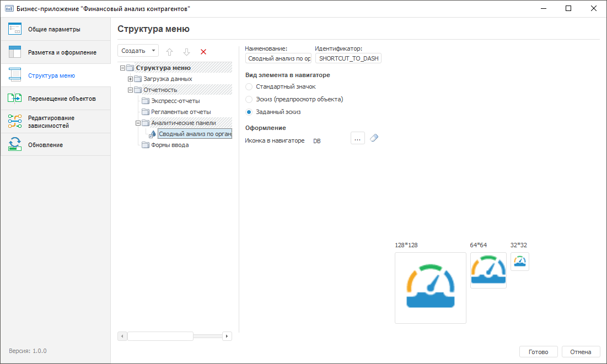Click the 128*128 icon preview
The image size is (607, 364).
[x=431, y=288]
